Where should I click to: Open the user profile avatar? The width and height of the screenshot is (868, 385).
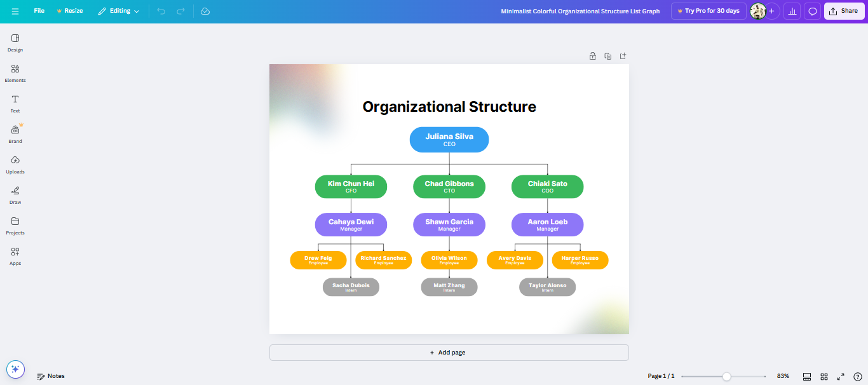pyautogui.click(x=757, y=11)
